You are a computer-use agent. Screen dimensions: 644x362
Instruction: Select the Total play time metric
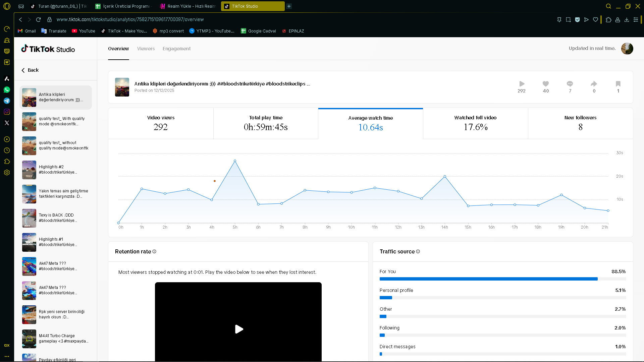point(266,123)
